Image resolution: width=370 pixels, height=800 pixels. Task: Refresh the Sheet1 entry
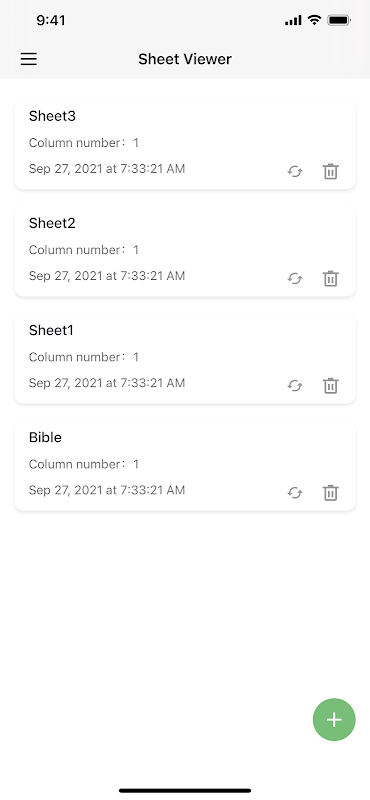(x=295, y=386)
